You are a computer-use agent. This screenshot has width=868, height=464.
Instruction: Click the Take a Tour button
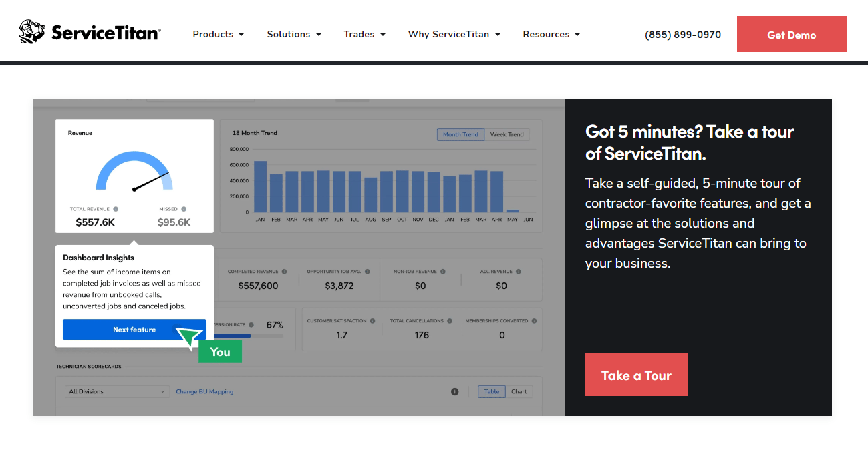[636, 375]
